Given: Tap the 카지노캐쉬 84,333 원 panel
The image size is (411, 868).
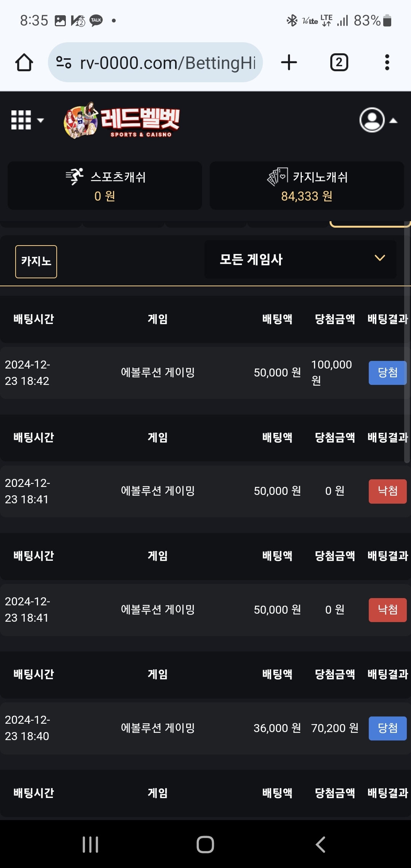Looking at the screenshot, I should pos(307,186).
